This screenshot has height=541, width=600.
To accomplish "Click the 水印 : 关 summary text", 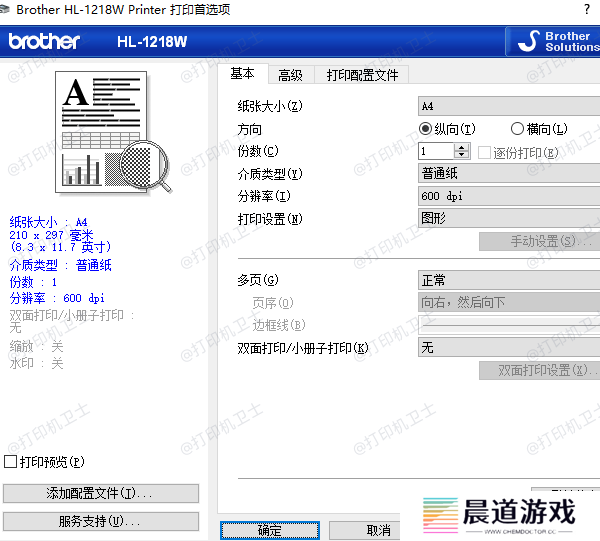I will (x=36, y=363).
